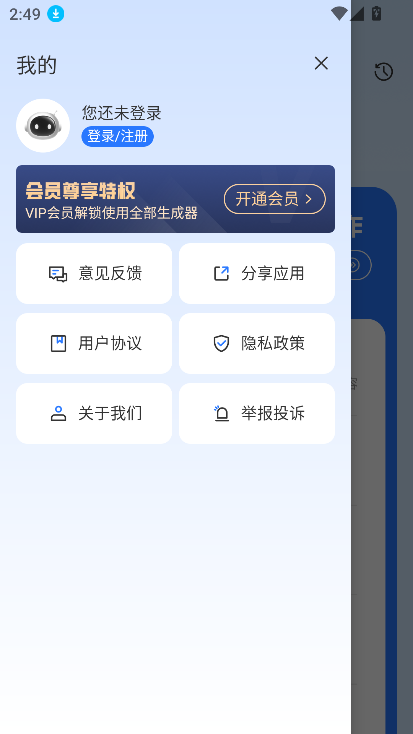Open the history clock icon
Screen dimensions: 413x734
coord(384,72)
